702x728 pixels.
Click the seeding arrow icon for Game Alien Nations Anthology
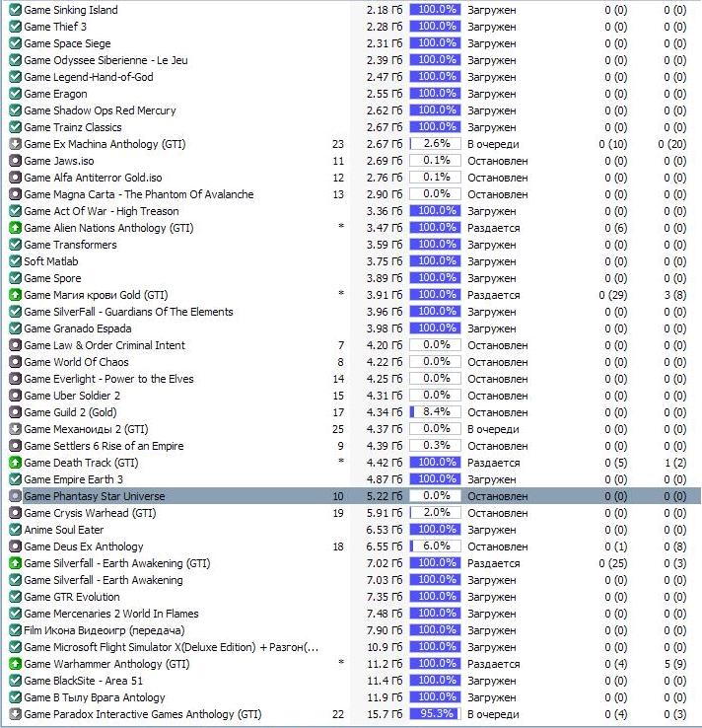(16, 228)
